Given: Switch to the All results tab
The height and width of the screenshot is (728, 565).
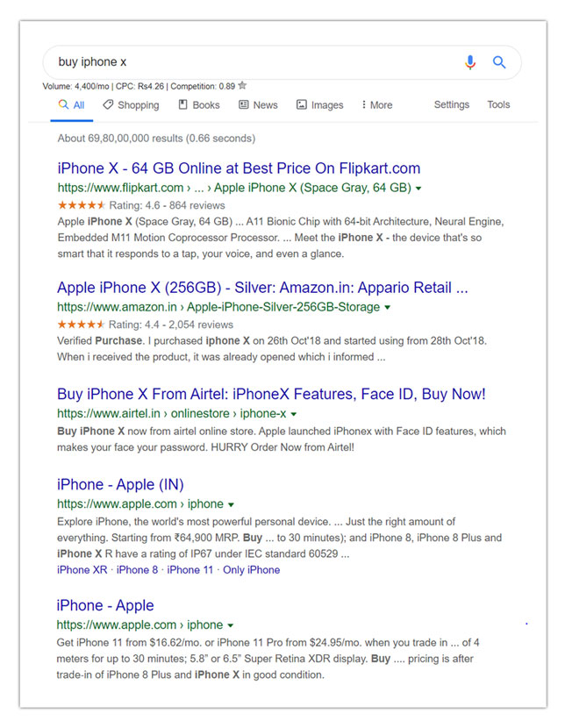Looking at the screenshot, I should coord(71,105).
